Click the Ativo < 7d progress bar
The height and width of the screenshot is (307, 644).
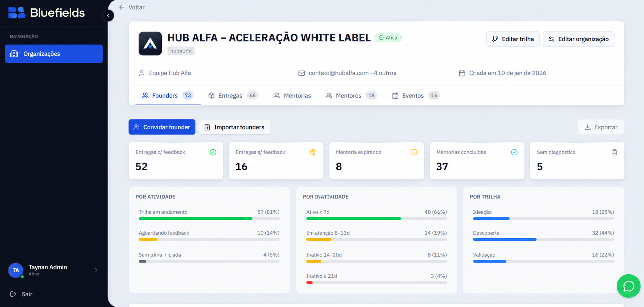pyautogui.click(x=377, y=219)
